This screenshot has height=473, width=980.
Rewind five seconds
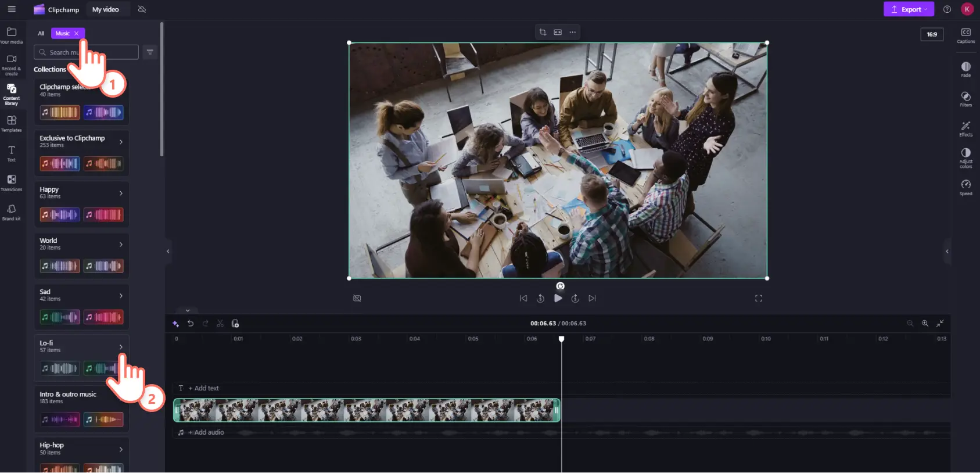pos(540,298)
